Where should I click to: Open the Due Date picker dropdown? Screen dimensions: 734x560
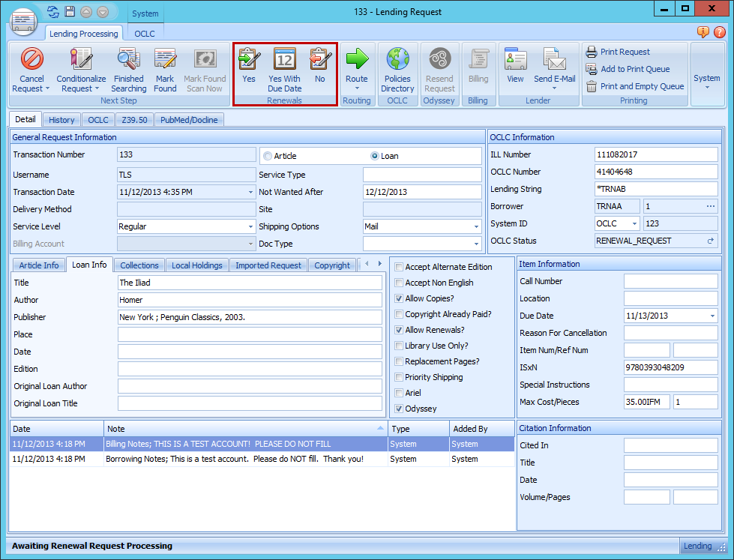(x=712, y=316)
